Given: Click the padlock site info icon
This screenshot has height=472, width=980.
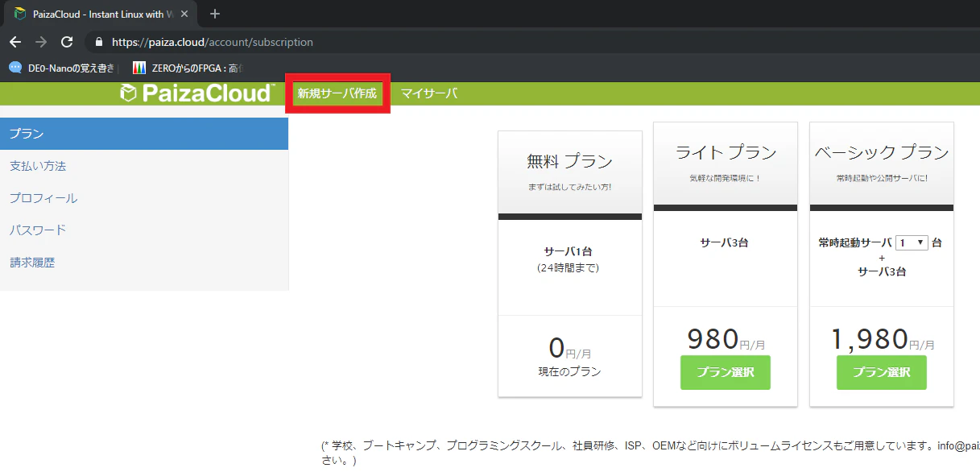Looking at the screenshot, I should [100, 42].
